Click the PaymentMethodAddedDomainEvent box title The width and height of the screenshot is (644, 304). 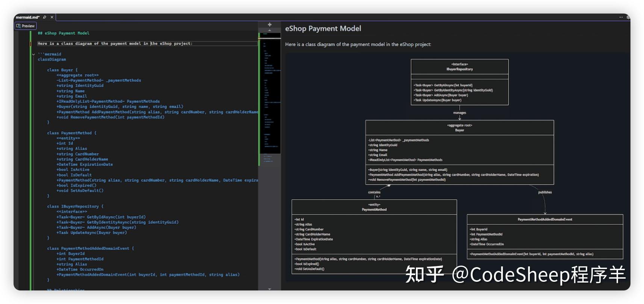545,219
